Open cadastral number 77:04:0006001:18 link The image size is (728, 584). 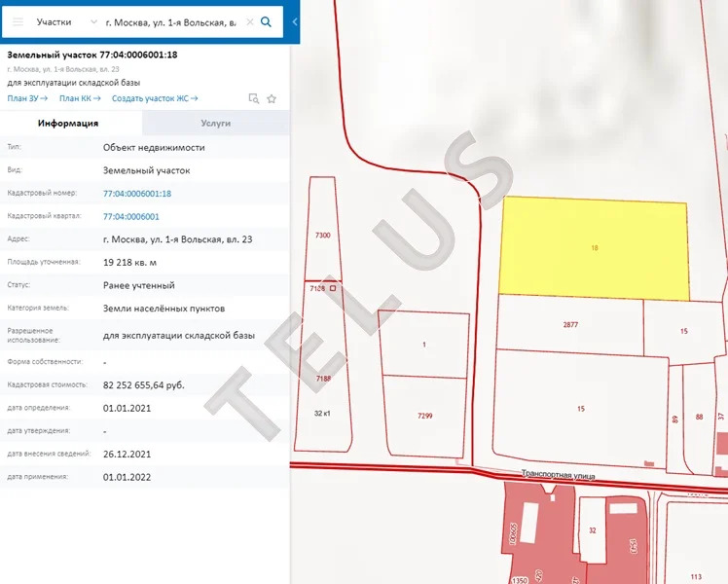tap(137, 194)
